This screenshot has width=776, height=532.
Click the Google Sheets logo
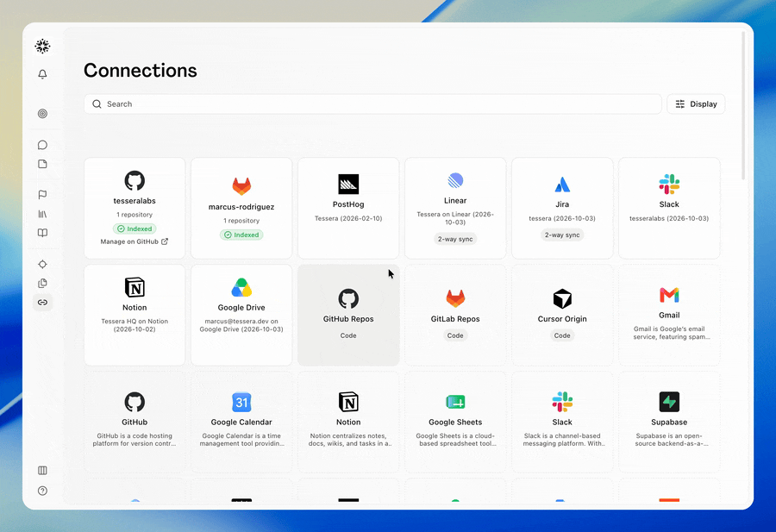pyautogui.click(x=455, y=402)
